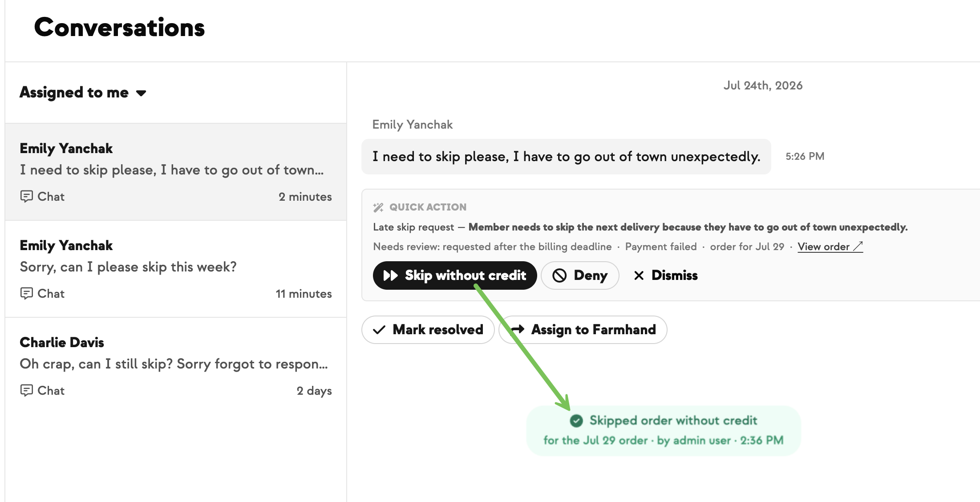Viewport: 980px width, 502px height.
Task: Click the Jul 24th, 2026 date header
Action: click(x=763, y=85)
